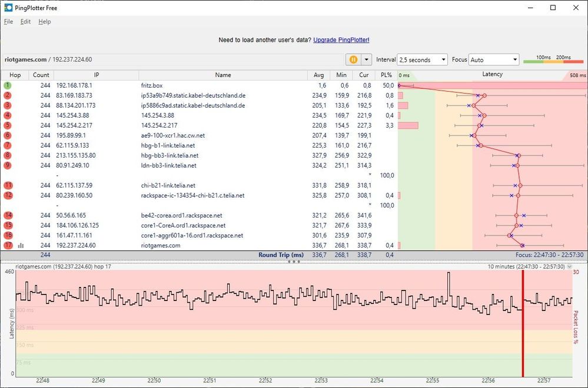This screenshot has width=588, height=388.
Task: Select rackspace-ic-134354-chi-b21.c.telia.net row name
Action: coord(192,195)
